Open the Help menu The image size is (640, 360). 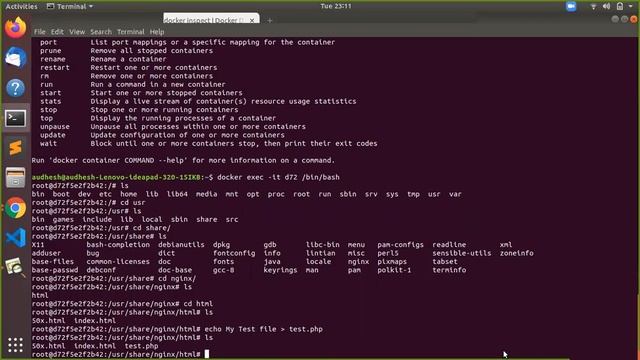[x=157, y=31]
